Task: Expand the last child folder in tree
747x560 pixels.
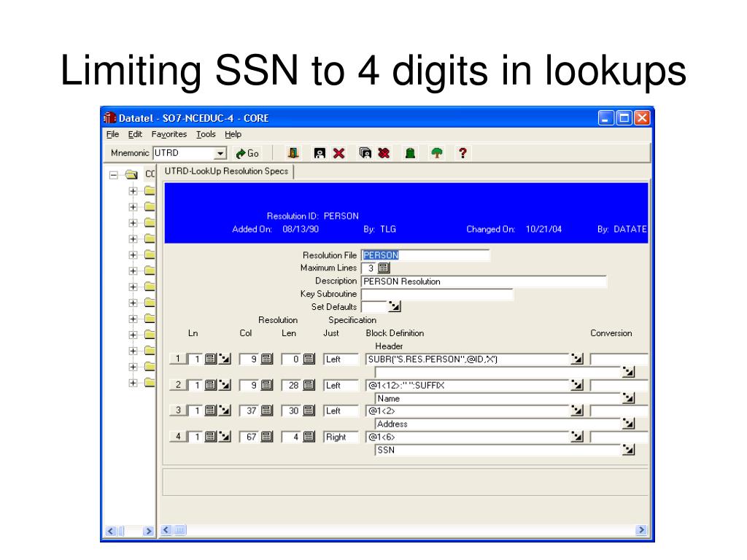Action: (133, 383)
